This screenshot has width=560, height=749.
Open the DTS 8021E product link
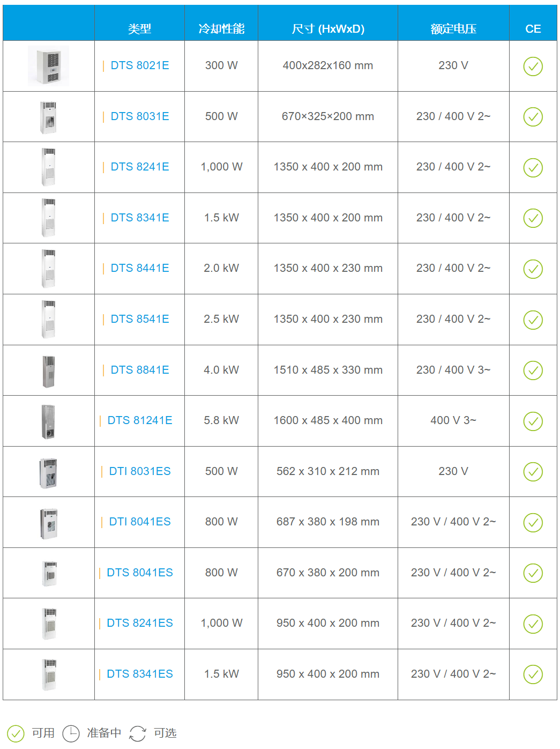139,65
